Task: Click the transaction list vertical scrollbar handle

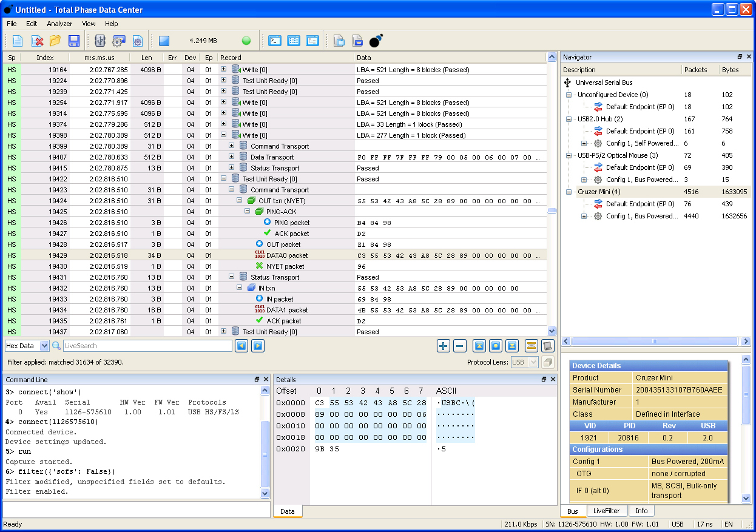Action: 552,210
